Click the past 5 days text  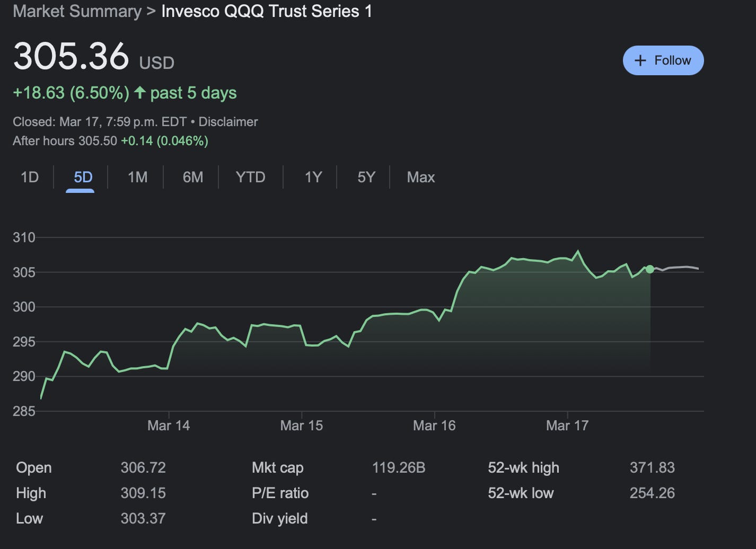(x=193, y=93)
